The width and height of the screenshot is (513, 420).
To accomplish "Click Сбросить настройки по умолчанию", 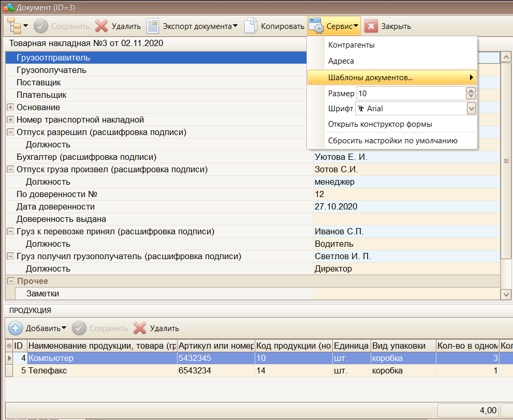I will (x=392, y=140).
